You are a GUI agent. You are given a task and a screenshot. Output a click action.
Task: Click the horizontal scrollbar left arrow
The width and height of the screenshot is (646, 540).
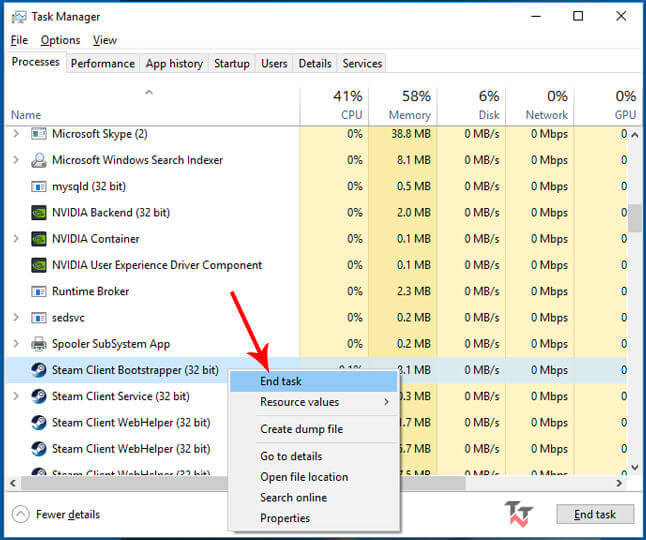click(x=13, y=483)
